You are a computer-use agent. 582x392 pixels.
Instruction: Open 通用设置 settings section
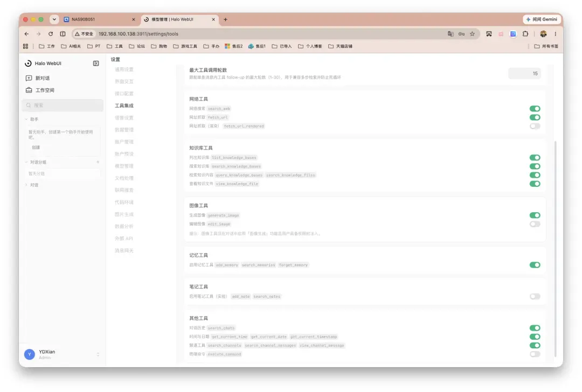point(124,69)
